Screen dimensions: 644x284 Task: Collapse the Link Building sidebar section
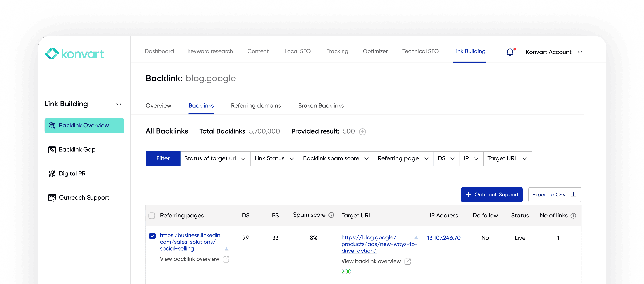(x=119, y=104)
